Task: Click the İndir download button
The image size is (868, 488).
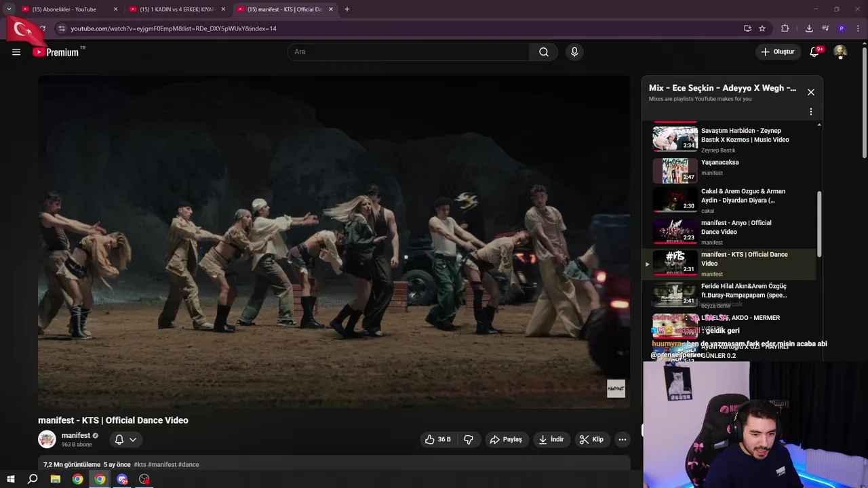Action: [551, 439]
